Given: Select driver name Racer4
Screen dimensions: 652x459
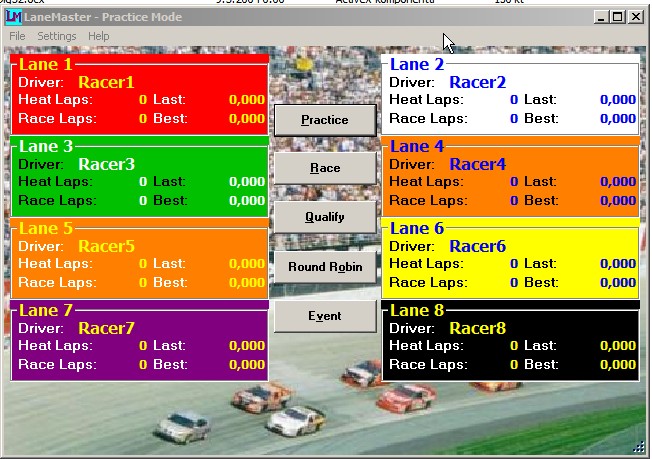Looking at the screenshot, I should pos(477,164).
